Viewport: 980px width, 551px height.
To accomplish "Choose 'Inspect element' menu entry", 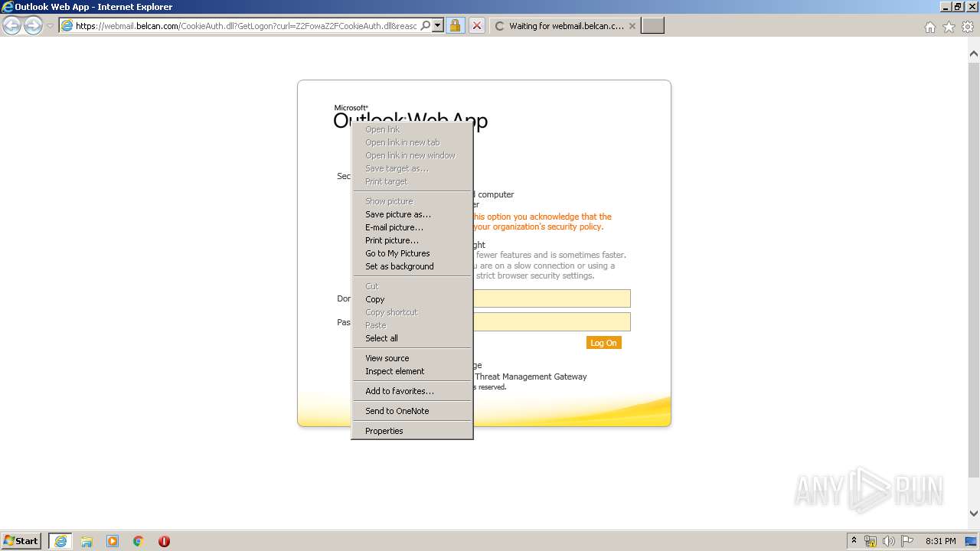I will pyautogui.click(x=412, y=371).
